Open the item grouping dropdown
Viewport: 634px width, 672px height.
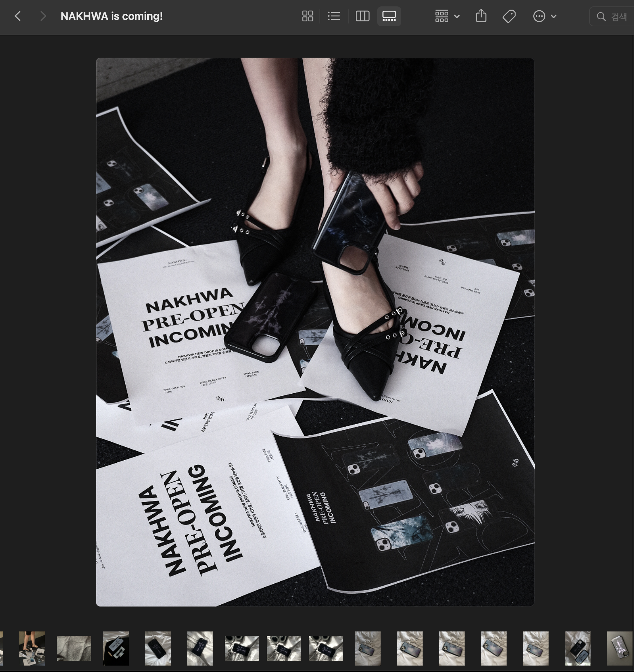447,16
